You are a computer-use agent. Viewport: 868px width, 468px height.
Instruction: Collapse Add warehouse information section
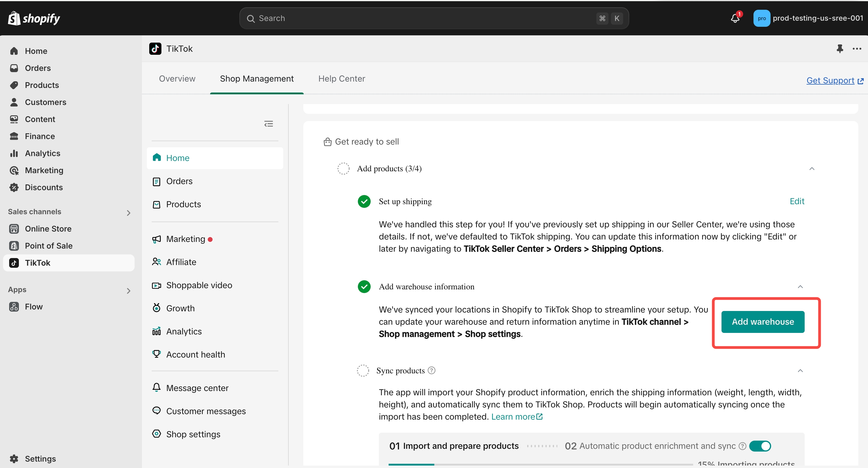[x=800, y=287]
